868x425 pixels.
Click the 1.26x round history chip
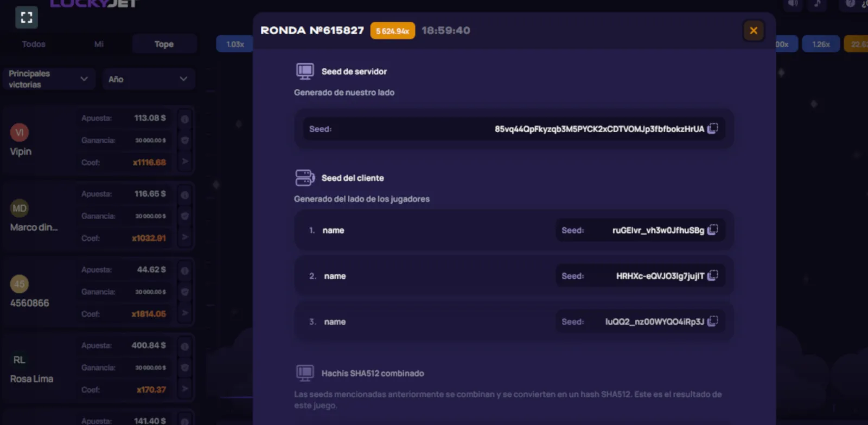pyautogui.click(x=821, y=44)
